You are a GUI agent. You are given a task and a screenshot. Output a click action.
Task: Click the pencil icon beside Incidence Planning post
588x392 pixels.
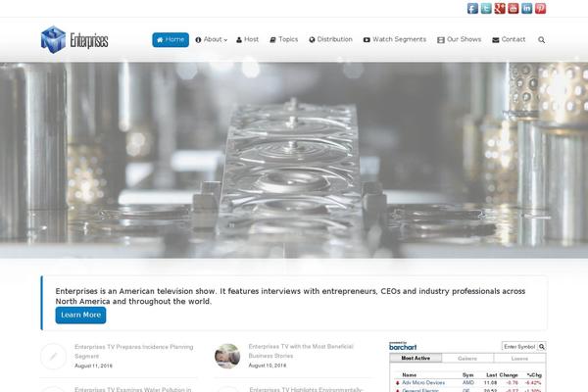tap(53, 356)
